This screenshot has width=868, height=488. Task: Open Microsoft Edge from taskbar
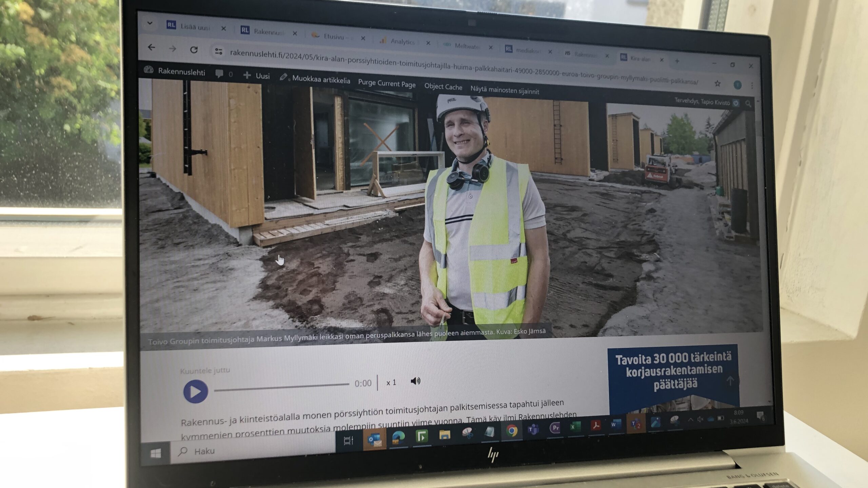click(399, 438)
